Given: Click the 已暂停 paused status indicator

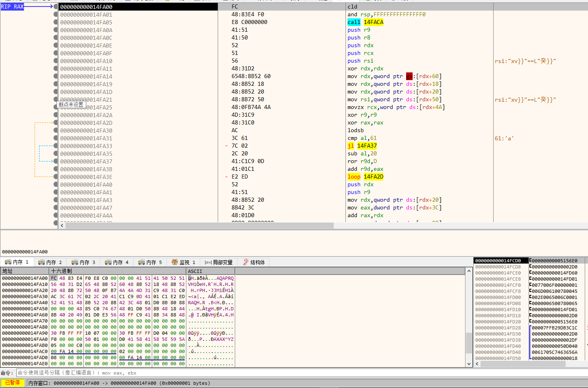Looking at the screenshot, I should click(x=12, y=383).
